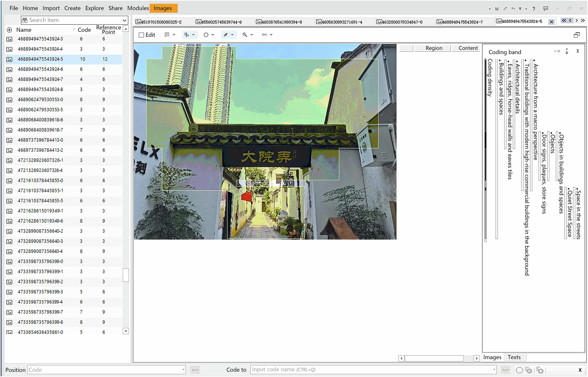The image size is (588, 377).
Task: Click the coding stripes icon in toolbar
Action: 187,35
